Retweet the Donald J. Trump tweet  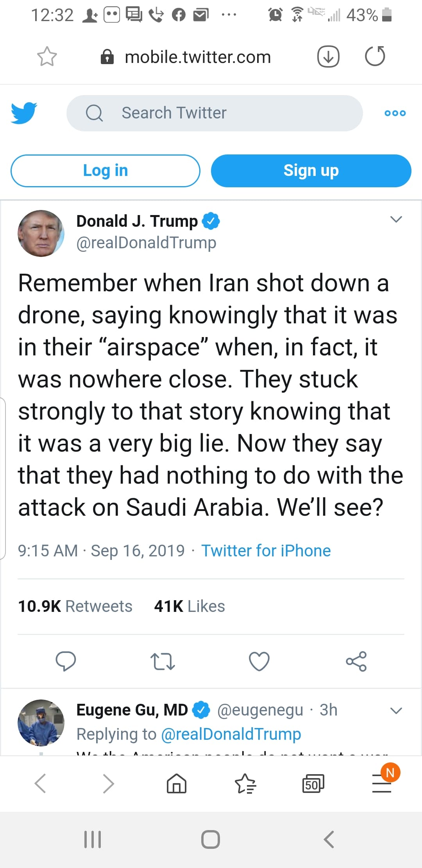pyautogui.click(x=163, y=661)
